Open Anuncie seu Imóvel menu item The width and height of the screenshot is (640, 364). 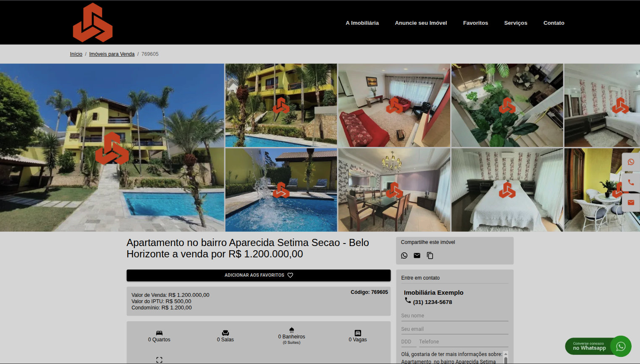(421, 23)
